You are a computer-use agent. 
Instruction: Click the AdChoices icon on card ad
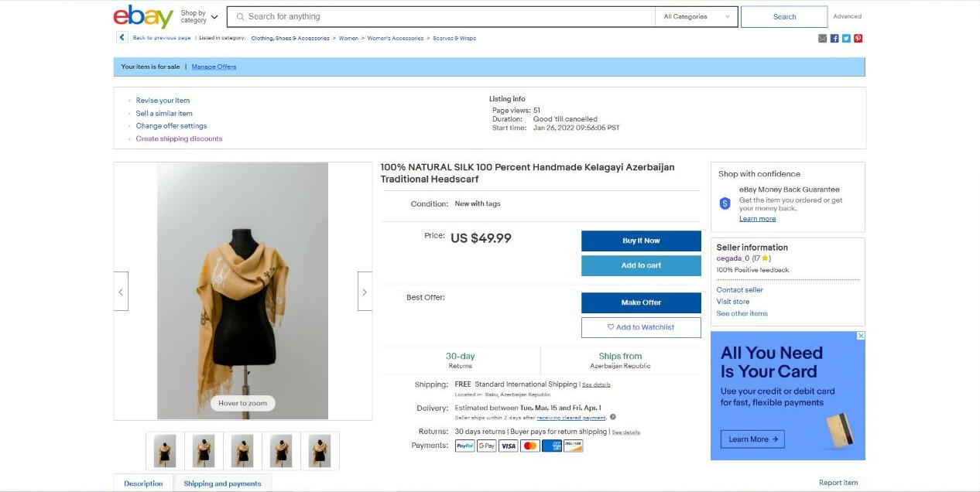(861, 336)
